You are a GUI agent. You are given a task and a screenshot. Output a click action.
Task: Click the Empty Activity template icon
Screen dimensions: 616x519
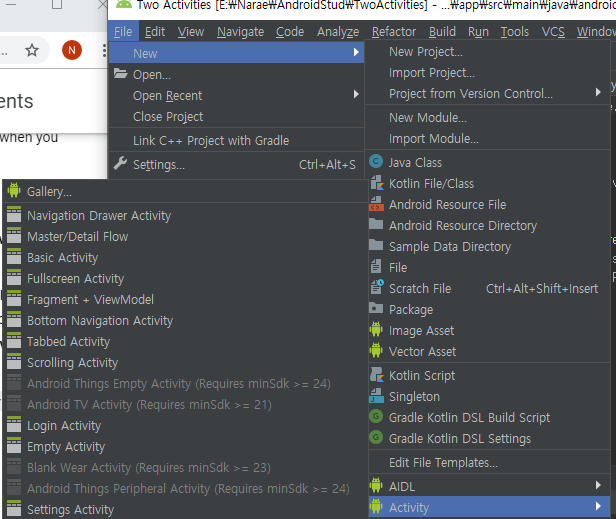click(14, 446)
